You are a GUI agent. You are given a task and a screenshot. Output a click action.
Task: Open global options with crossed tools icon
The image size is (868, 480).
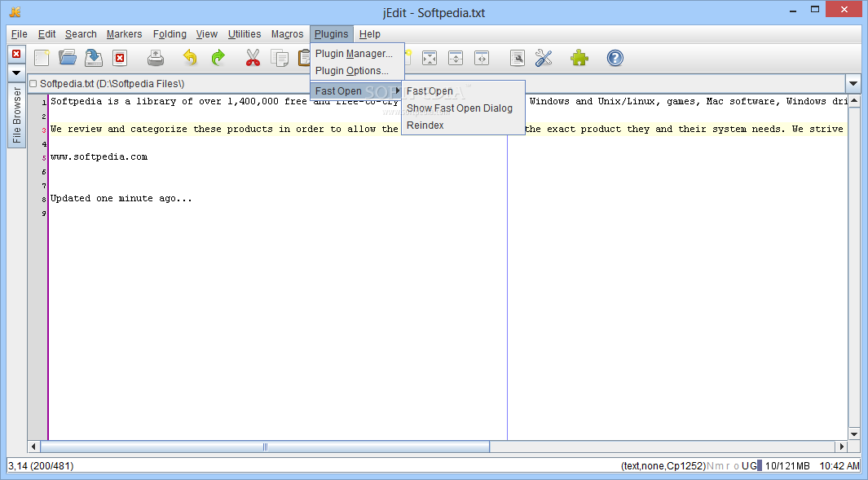pos(544,58)
